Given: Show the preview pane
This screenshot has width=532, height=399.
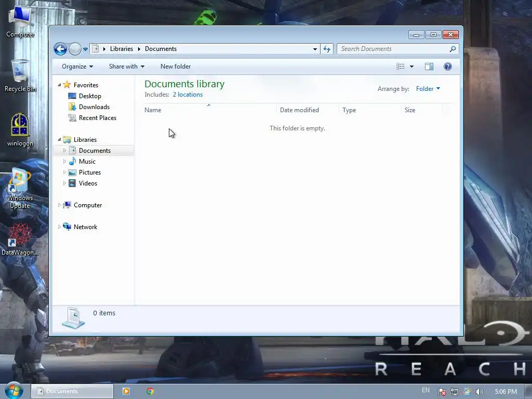Looking at the screenshot, I should [x=429, y=66].
